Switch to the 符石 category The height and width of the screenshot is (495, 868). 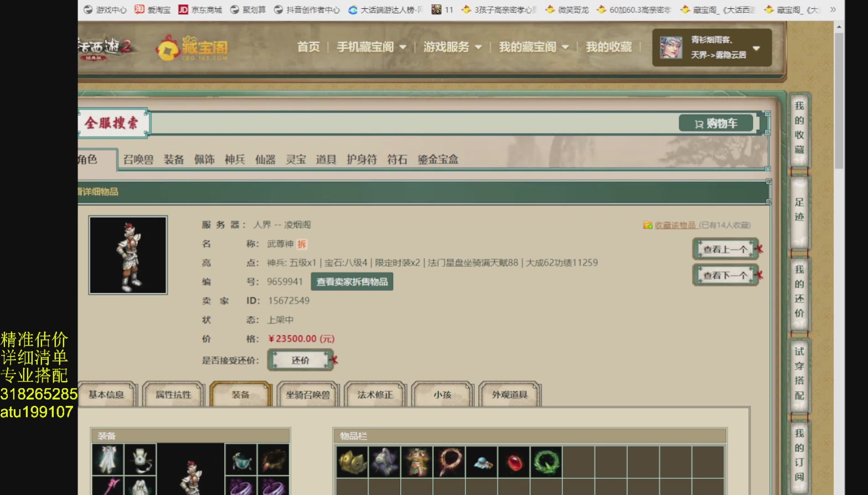coord(397,159)
